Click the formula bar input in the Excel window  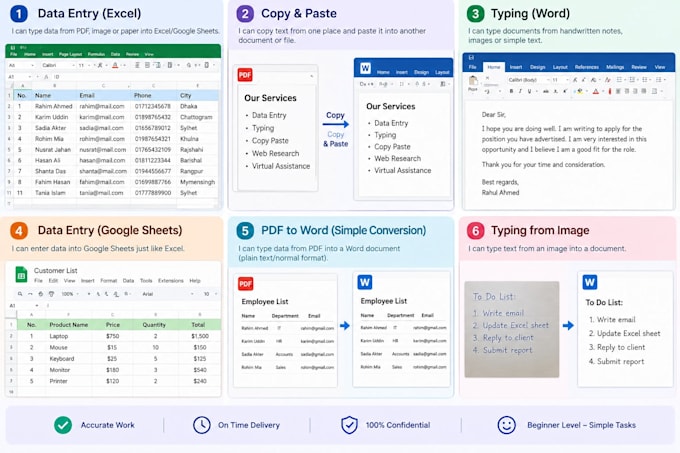click(137, 77)
